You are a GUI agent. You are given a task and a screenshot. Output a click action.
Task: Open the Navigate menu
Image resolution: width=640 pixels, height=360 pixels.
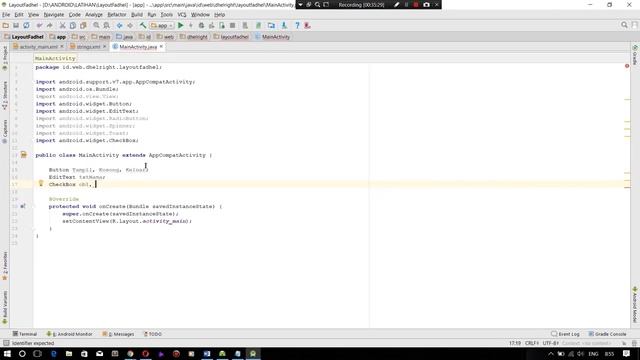point(54,15)
